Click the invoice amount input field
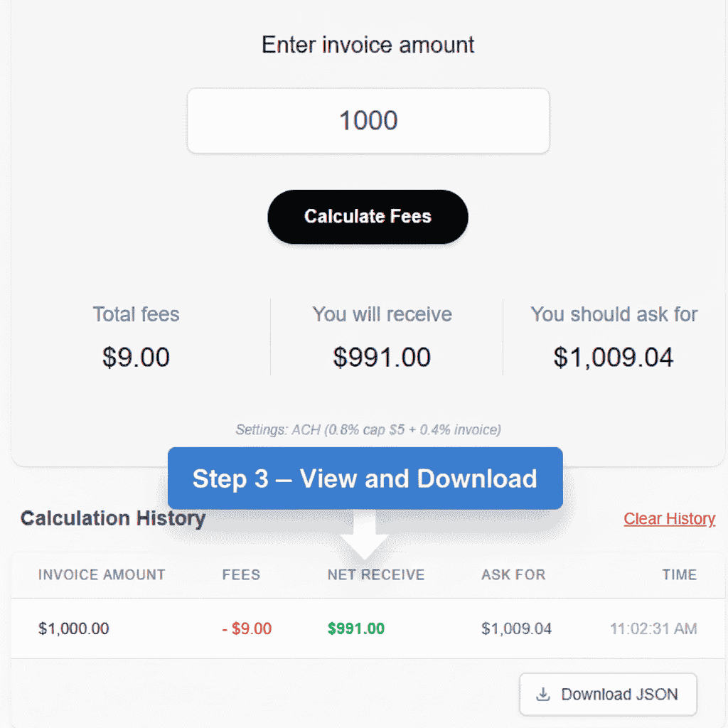 click(368, 121)
